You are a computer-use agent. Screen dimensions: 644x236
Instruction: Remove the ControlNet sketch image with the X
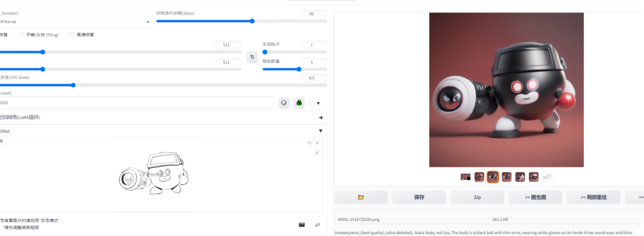click(317, 143)
